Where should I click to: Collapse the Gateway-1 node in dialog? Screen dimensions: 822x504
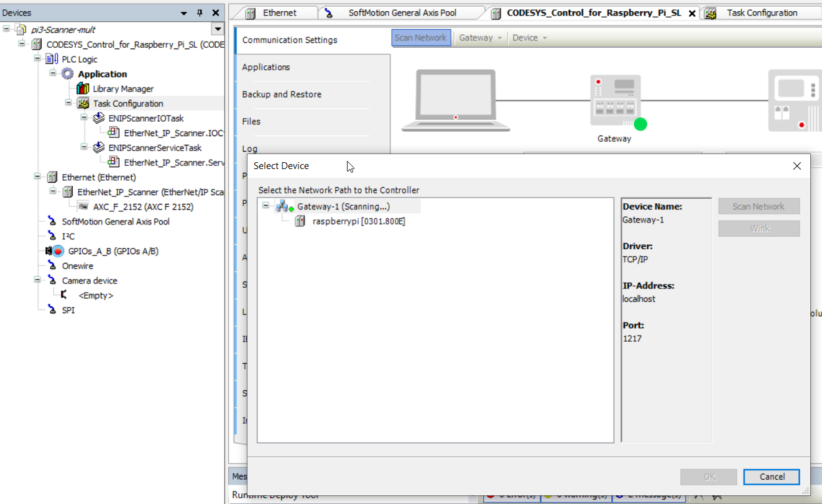[x=266, y=206]
